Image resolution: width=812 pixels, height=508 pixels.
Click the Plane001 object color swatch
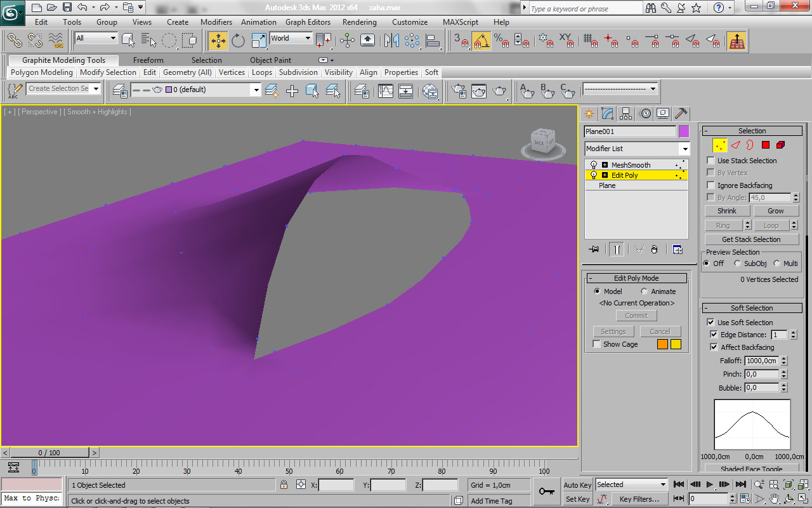coord(684,131)
